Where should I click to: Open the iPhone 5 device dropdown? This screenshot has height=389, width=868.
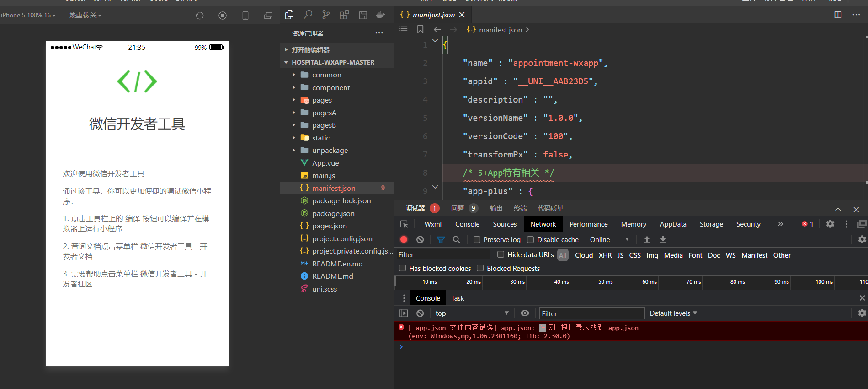click(28, 15)
